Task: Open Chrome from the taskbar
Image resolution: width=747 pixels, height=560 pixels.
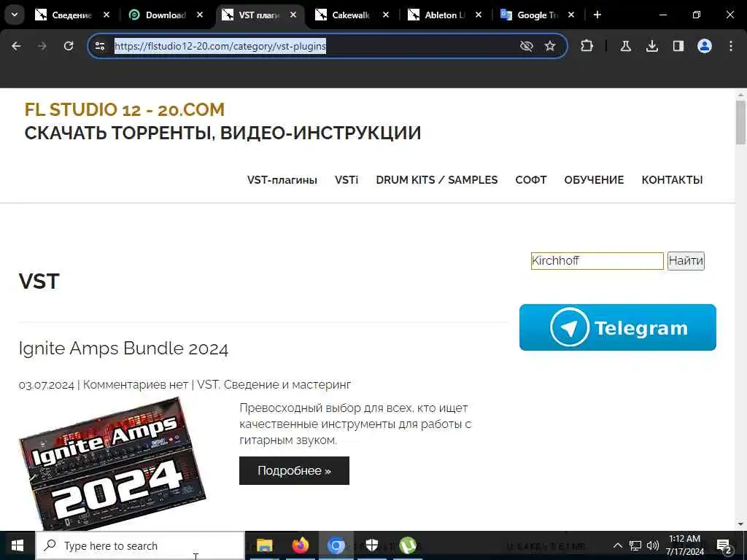Action: click(336, 545)
